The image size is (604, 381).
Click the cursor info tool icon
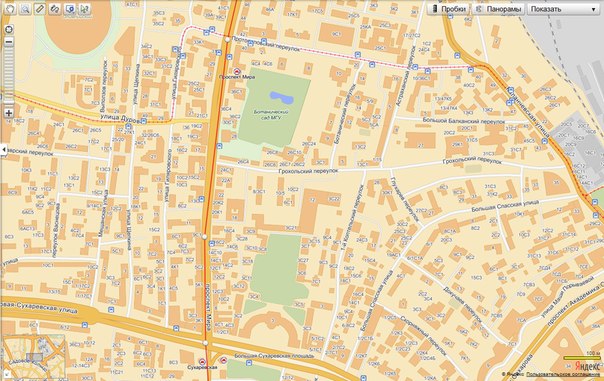point(85,8)
